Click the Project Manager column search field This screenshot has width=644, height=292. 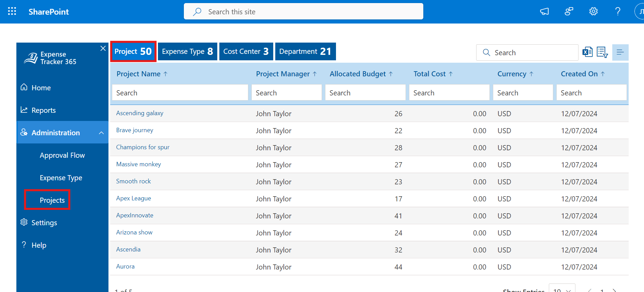click(x=287, y=93)
